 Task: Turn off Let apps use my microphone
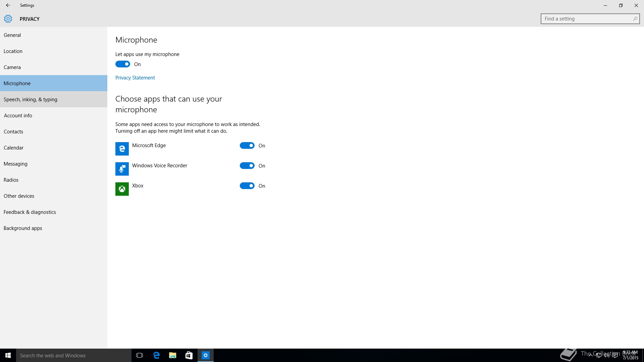[x=123, y=64]
